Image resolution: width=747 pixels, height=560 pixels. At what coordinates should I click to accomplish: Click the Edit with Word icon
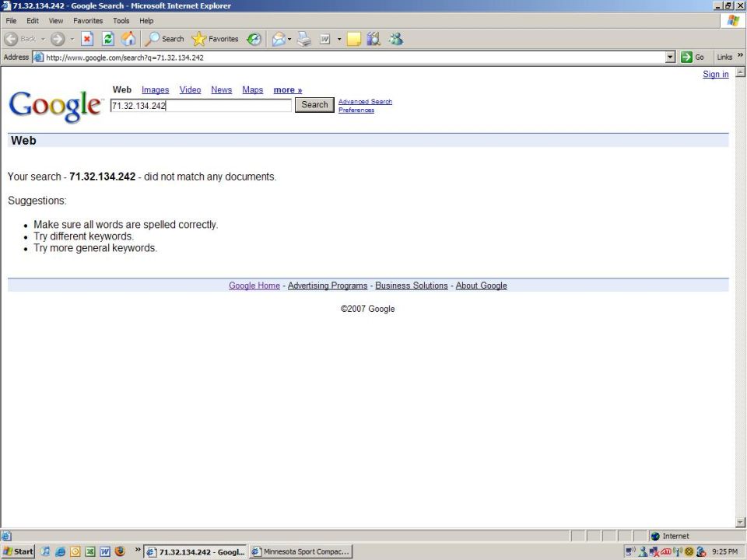tap(325, 39)
